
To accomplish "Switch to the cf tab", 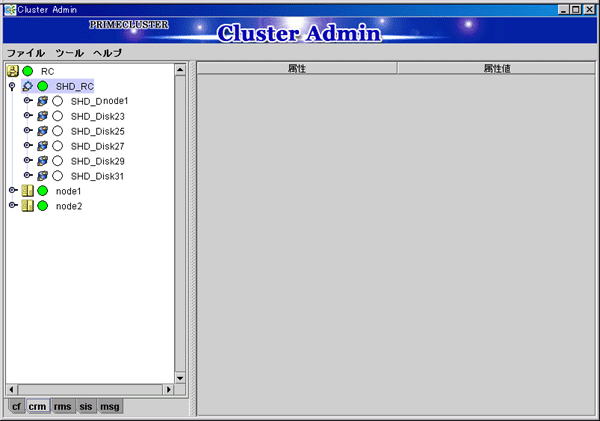I will tap(16, 406).
